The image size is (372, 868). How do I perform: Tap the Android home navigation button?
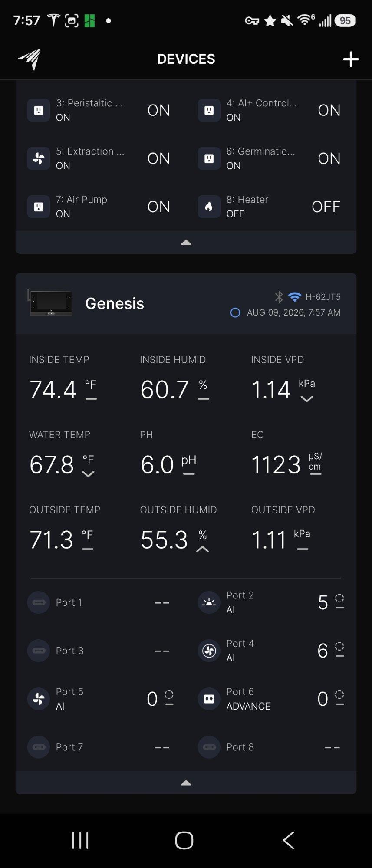[184, 840]
